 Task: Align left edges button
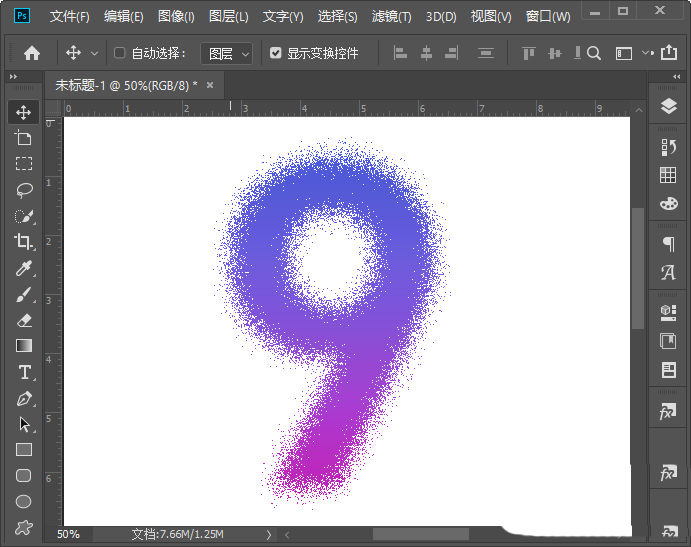pos(400,53)
